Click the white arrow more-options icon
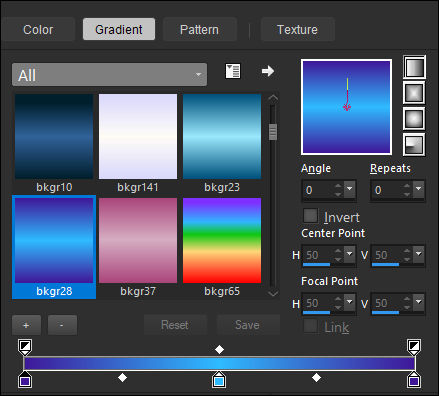439x396 pixels. click(268, 71)
